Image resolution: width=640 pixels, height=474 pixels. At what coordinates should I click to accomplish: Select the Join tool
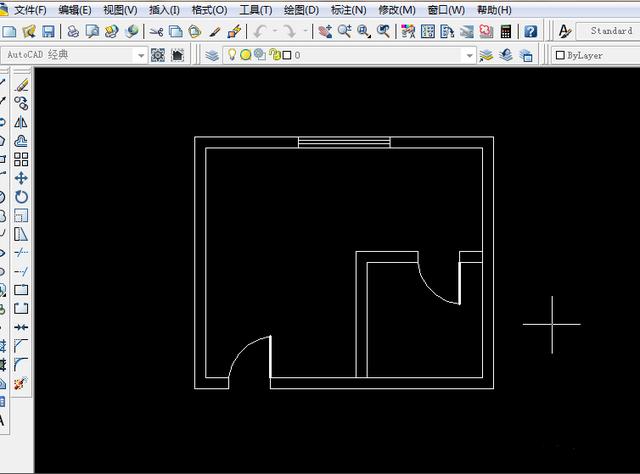[x=21, y=327]
